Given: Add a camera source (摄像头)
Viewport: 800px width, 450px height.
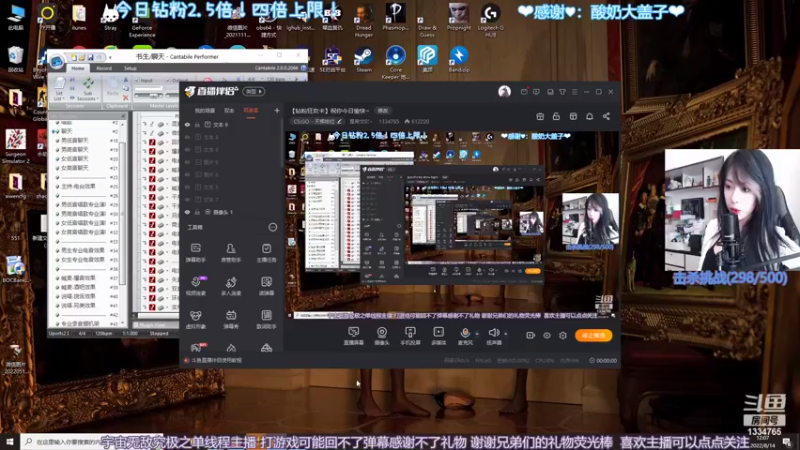Looking at the screenshot, I should pyautogui.click(x=382, y=336).
